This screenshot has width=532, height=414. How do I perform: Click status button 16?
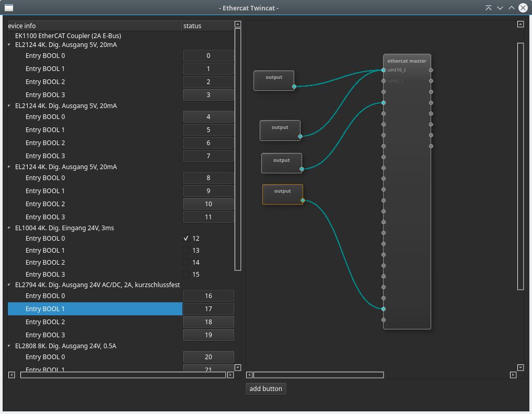click(209, 295)
